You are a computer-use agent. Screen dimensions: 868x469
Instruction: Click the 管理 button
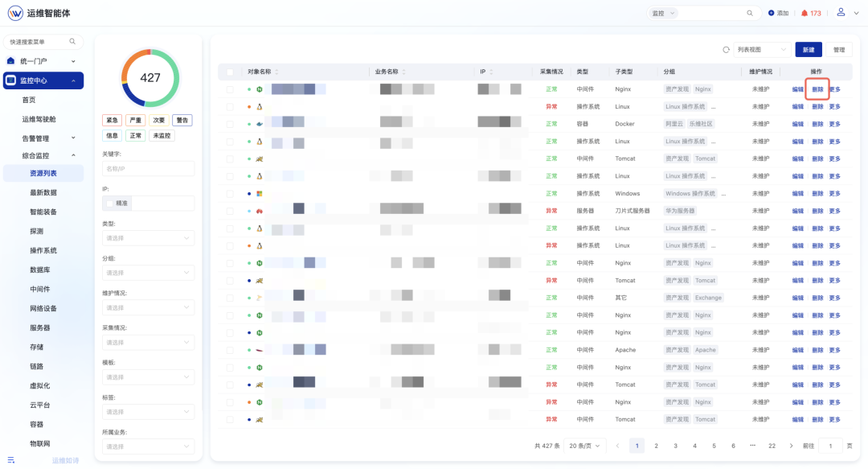pos(839,50)
